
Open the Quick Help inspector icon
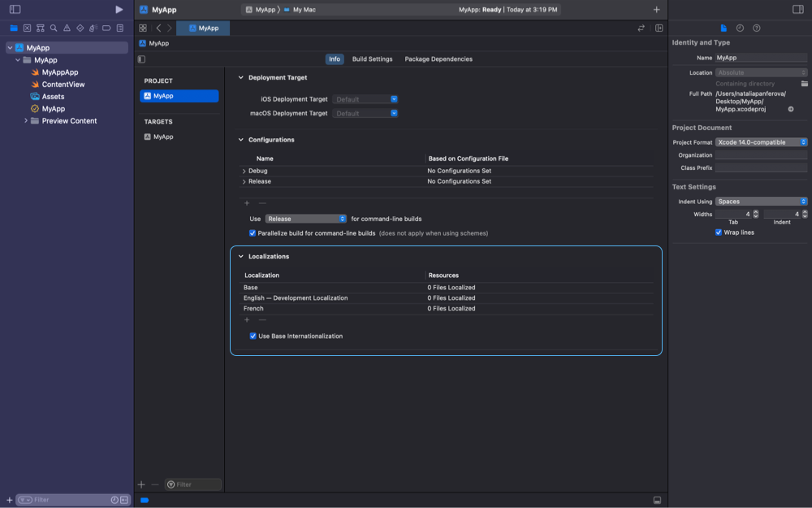click(x=756, y=28)
